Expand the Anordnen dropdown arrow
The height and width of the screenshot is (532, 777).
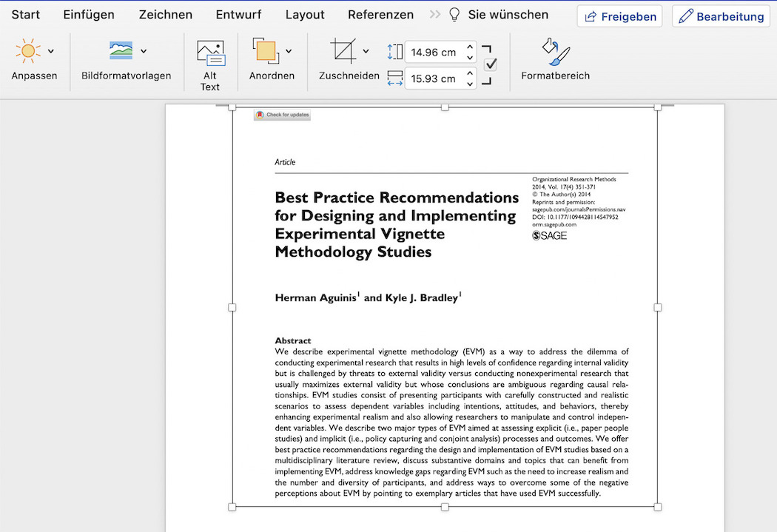point(289,51)
